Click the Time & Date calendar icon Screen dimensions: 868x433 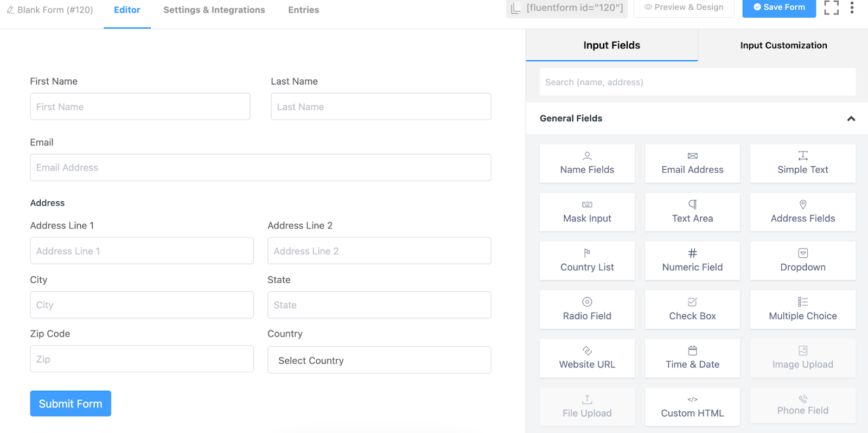692,351
